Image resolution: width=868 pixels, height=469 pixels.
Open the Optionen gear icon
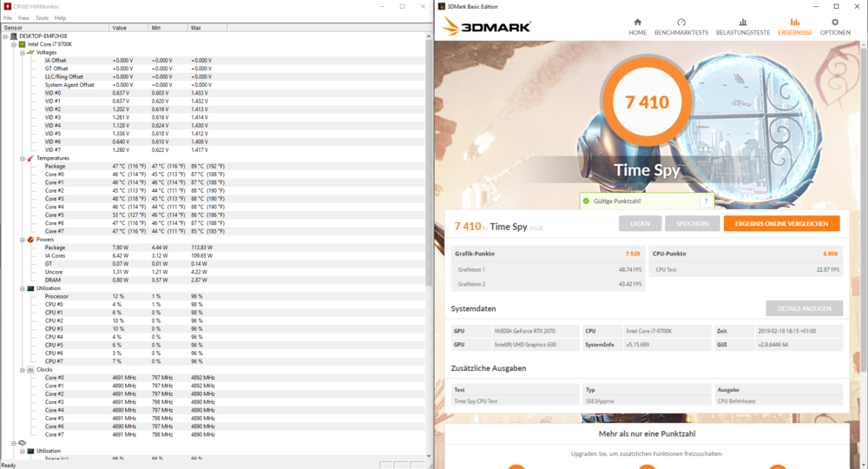(x=835, y=22)
